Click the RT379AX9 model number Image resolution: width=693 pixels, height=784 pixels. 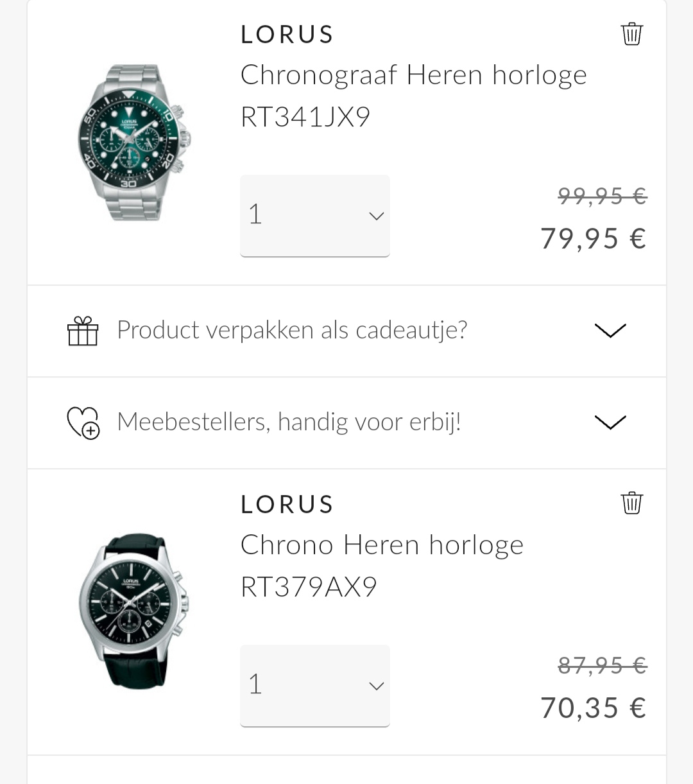click(x=309, y=587)
